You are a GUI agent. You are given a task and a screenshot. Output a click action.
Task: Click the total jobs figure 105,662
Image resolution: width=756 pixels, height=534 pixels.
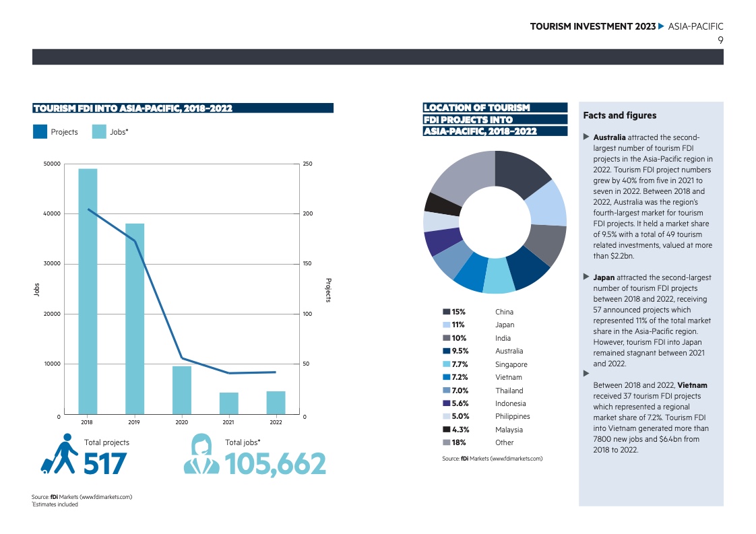pos(275,463)
